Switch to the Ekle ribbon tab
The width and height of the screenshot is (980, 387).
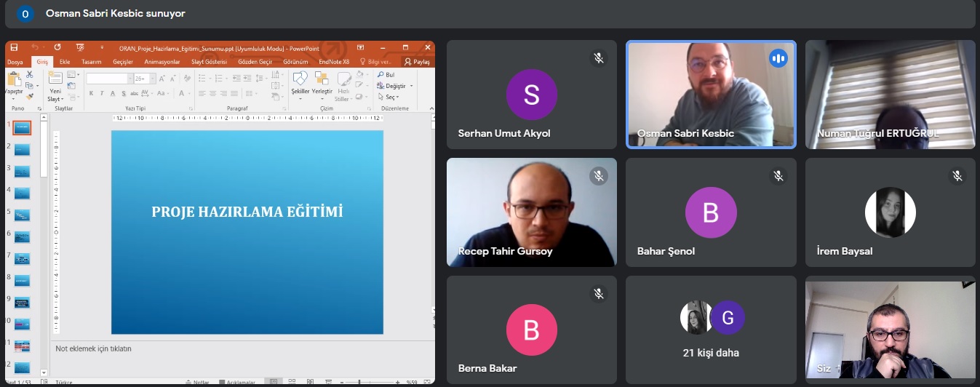65,62
